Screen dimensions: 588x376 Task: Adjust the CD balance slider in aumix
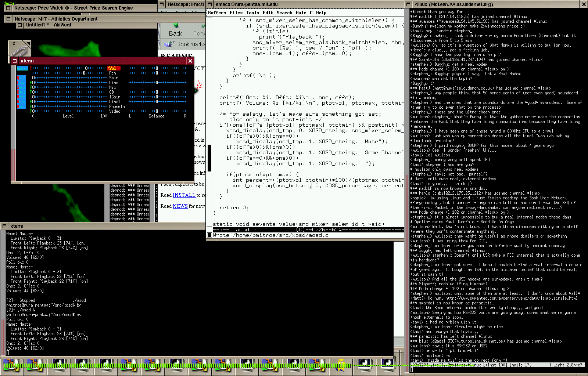coord(158,92)
